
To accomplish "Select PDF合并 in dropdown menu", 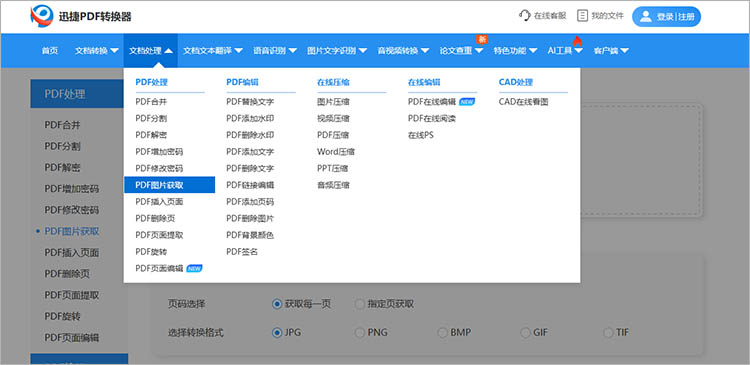I will (151, 101).
